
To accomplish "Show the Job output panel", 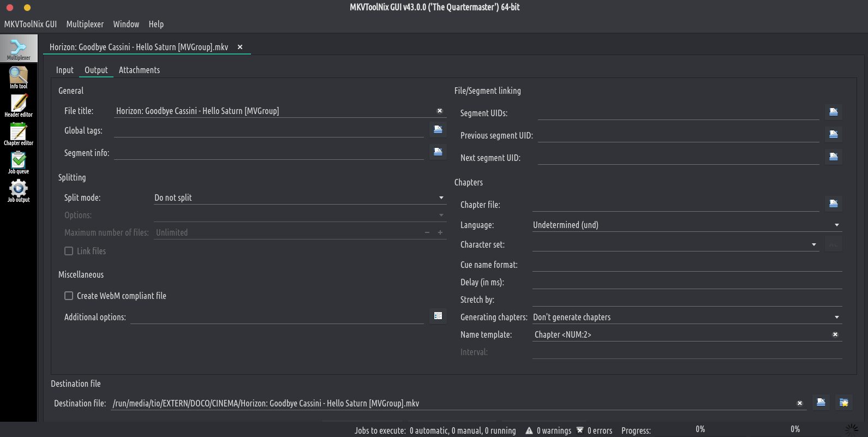I will pos(19,191).
